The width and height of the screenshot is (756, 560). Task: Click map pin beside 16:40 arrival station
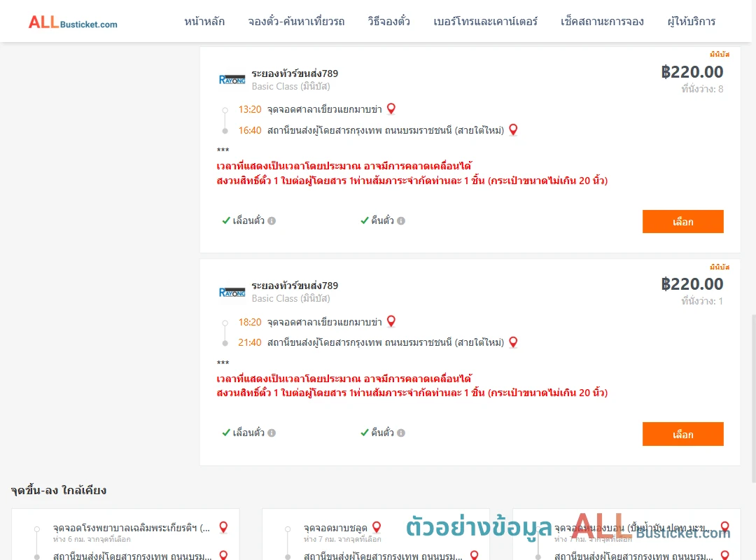click(x=513, y=129)
